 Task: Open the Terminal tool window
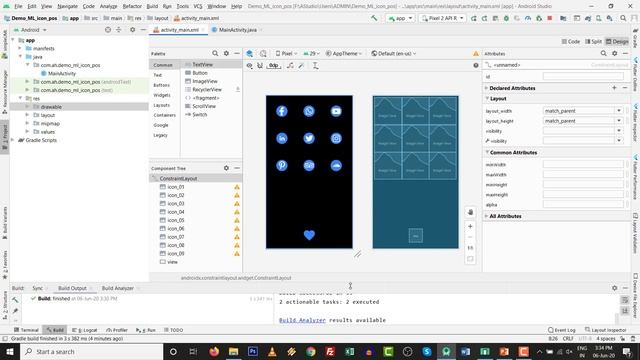[26, 330]
